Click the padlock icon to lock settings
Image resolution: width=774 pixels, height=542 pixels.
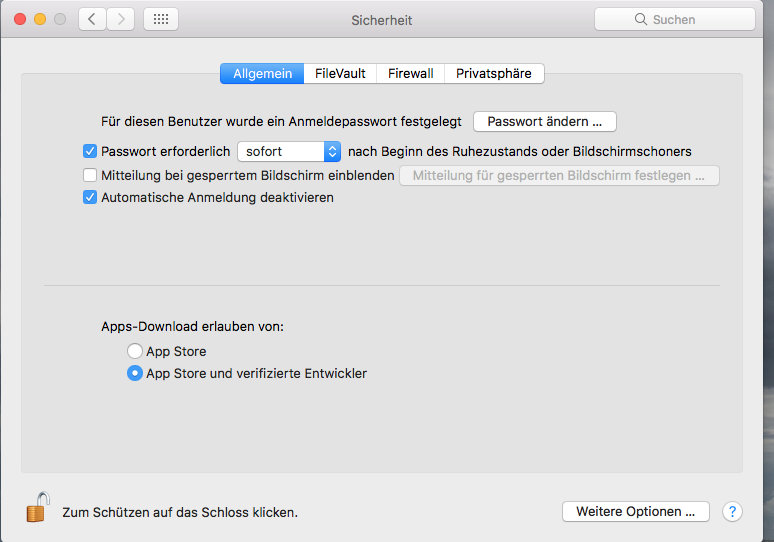click(x=37, y=508)
